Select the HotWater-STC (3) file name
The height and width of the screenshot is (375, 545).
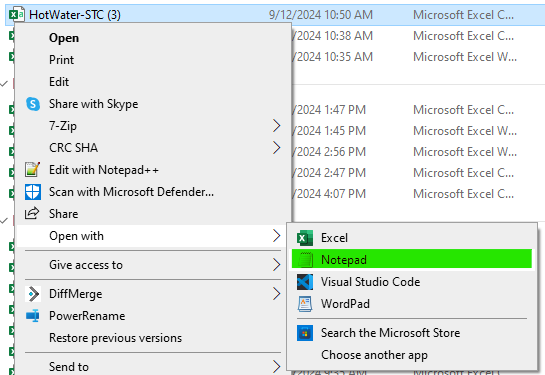coord(75,15)
